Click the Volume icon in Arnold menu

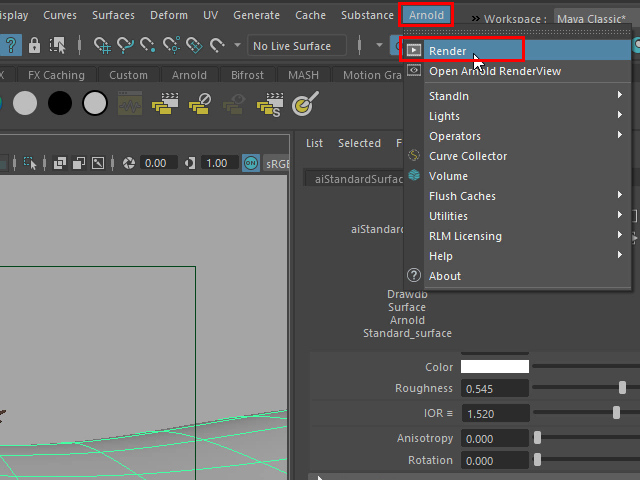pyautogui.click(x=413, y=176)
